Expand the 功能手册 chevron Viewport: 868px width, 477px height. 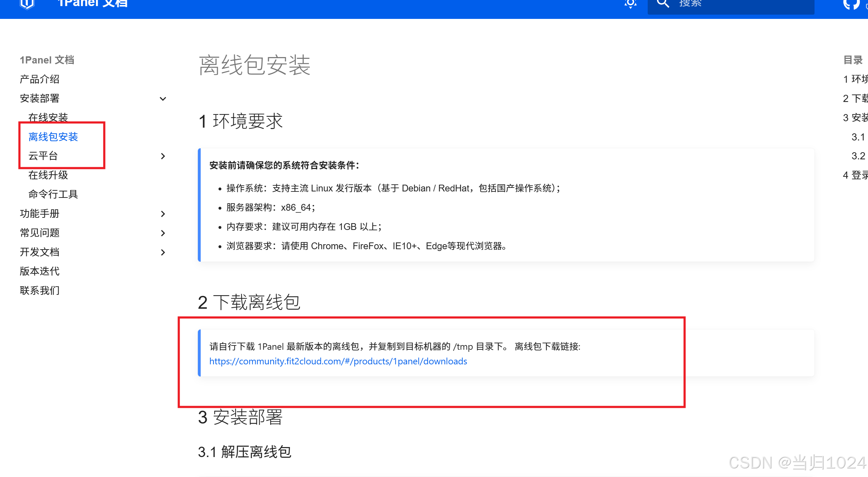163,214
